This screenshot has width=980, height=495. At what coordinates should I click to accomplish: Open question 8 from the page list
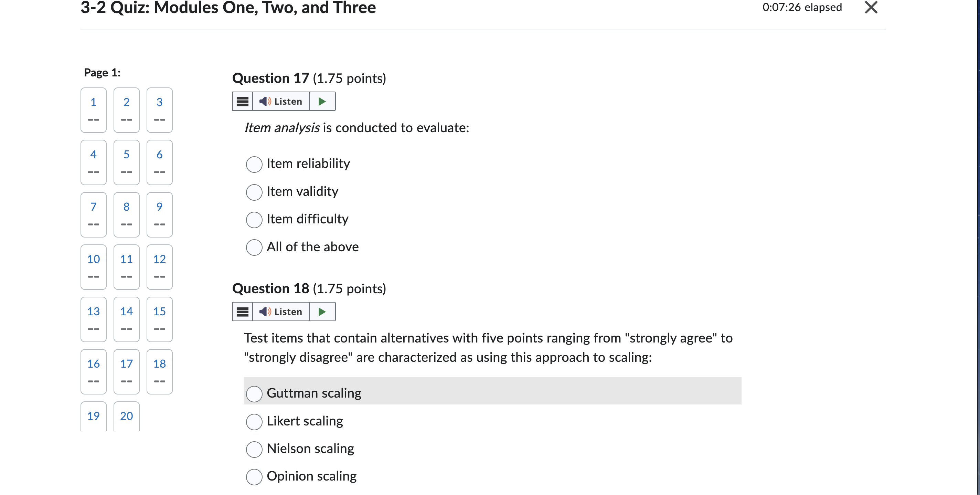126,214
